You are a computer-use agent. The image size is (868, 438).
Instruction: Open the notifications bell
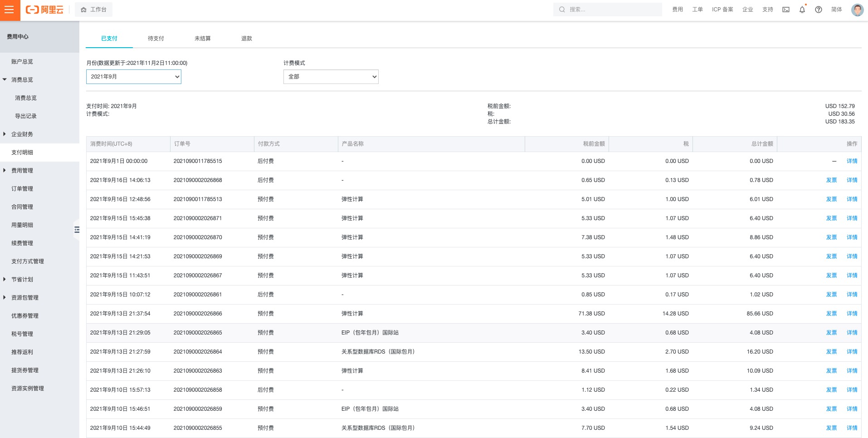(x=802, y=10)
